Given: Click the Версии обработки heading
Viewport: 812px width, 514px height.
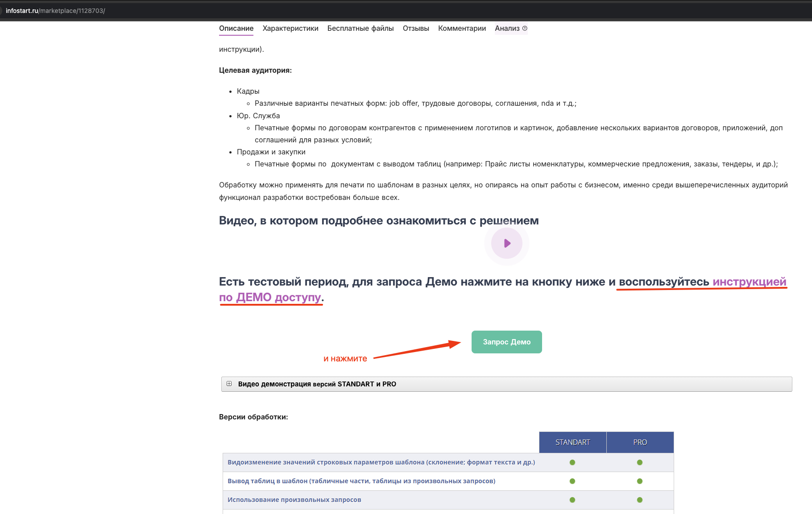Looking at the screenshot, I should 253,417.
